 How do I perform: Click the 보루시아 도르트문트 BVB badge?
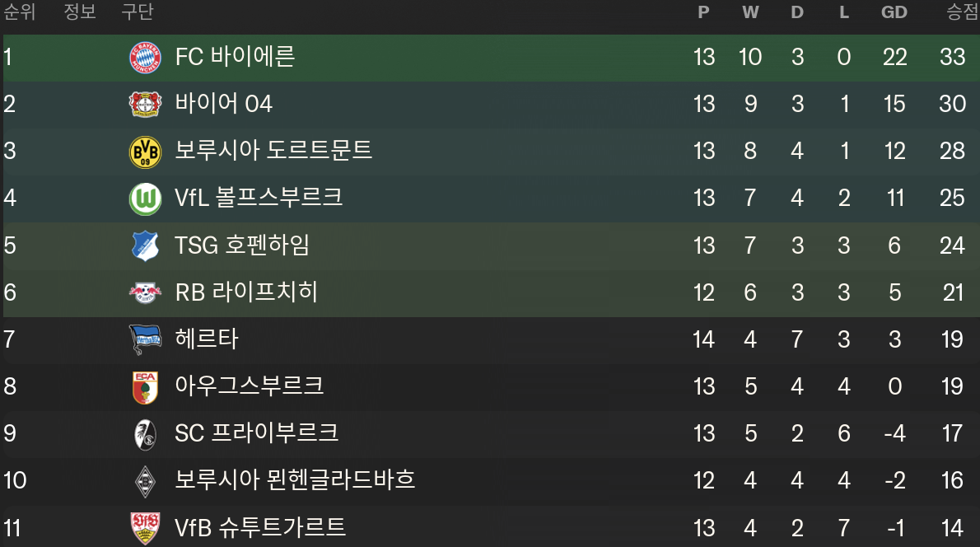point(145,152)
